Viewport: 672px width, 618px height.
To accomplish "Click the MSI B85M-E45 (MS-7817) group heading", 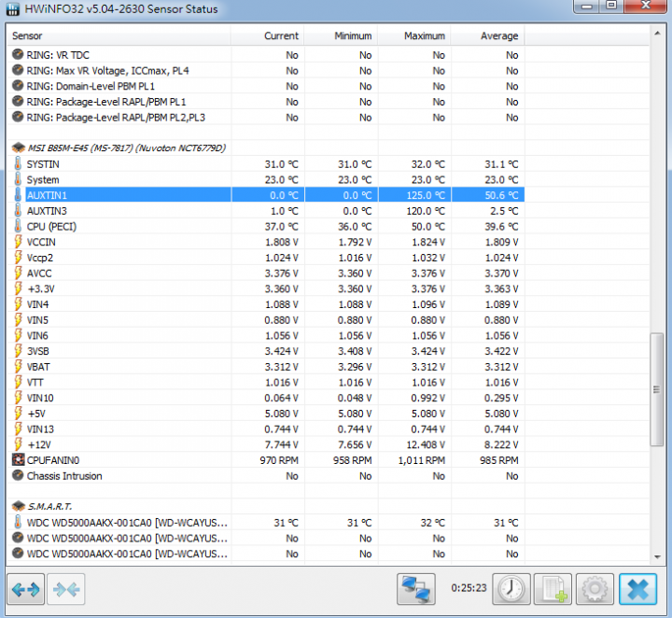I will (x=126, y=147).
